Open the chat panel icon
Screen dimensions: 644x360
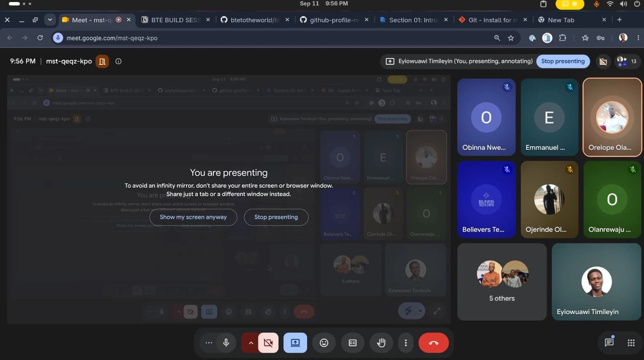click(x=609, y=342)
